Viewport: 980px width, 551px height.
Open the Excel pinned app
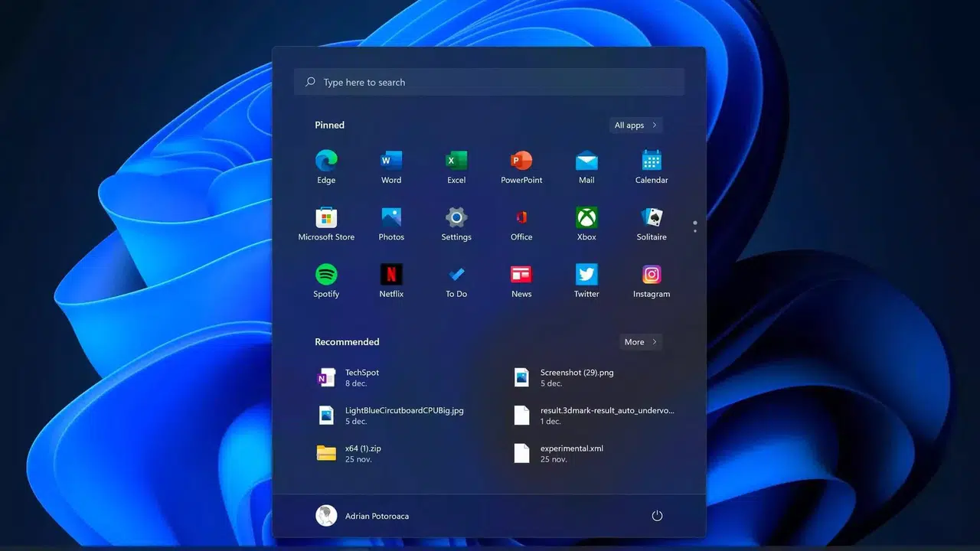[456, 161]
